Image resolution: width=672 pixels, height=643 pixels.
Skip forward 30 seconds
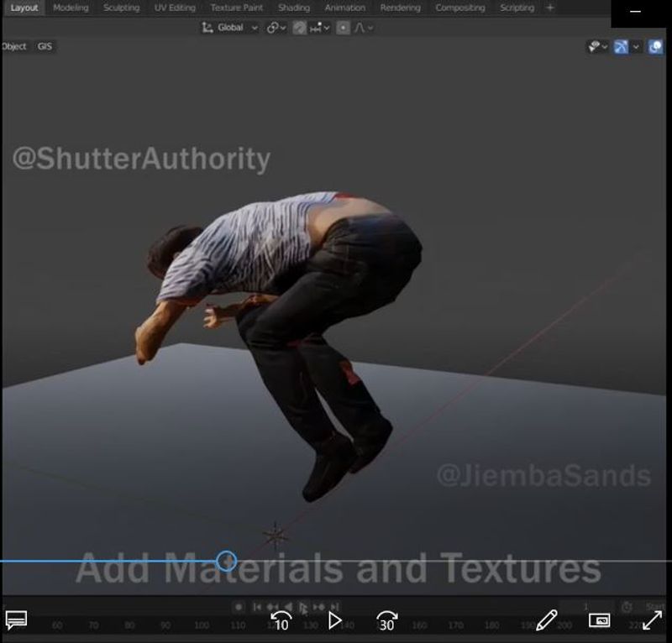386,620
